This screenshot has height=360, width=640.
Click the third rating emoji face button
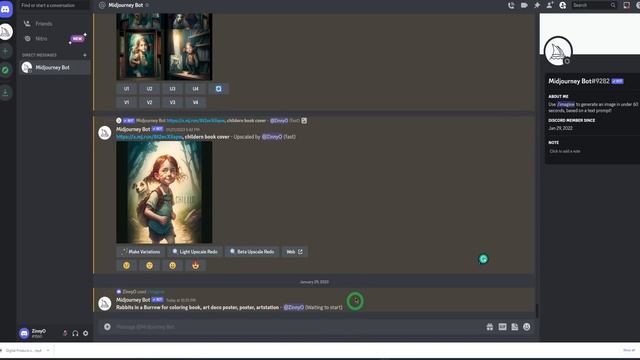point(172,265)
